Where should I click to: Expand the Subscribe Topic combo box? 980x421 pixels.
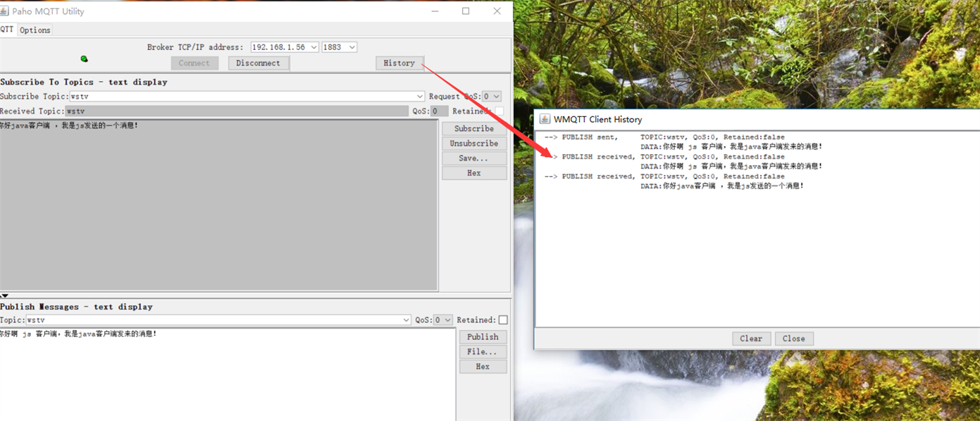point(420,97)
